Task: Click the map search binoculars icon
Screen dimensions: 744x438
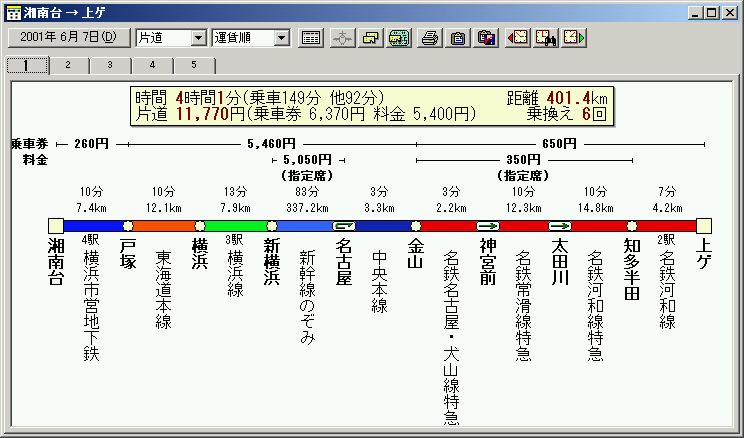Action: tap(546, 38)
